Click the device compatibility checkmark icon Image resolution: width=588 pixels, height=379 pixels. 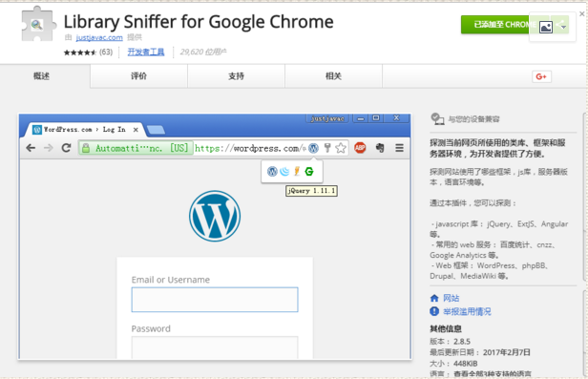[x=437, y=118]
